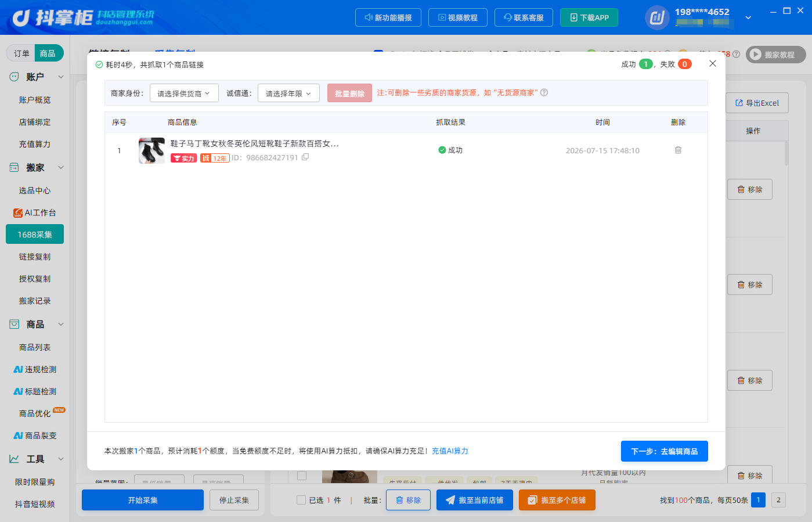Check the product checkbox above the bottom bar

click(302, 476)
